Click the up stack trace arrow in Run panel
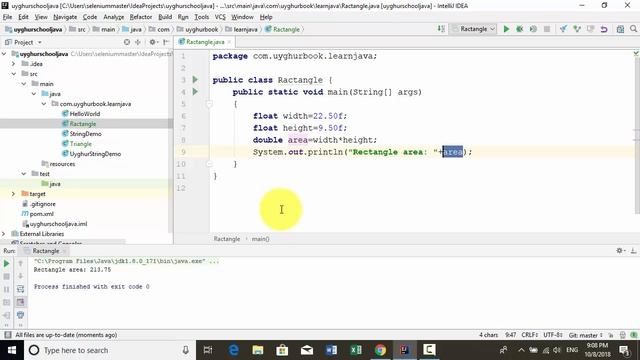This screenshot has height=360, width=640. pos(20,264)
